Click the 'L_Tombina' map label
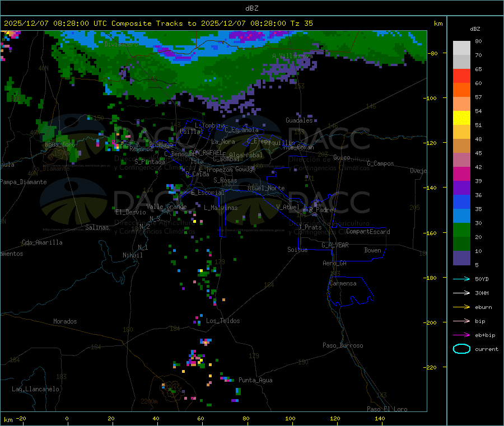The height and width of the screenshot is (426, 504). coord(210,125)
